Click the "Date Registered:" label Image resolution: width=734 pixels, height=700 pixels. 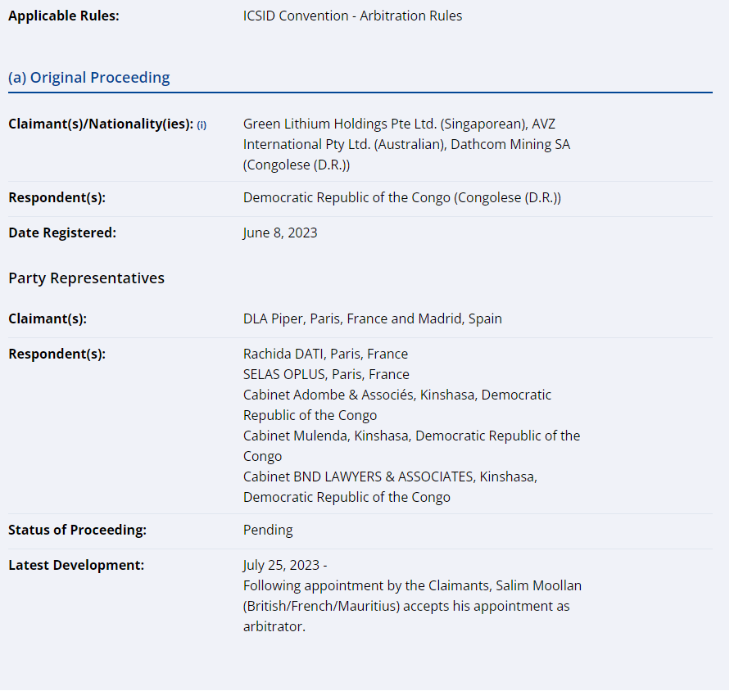[x=62, y=233]
